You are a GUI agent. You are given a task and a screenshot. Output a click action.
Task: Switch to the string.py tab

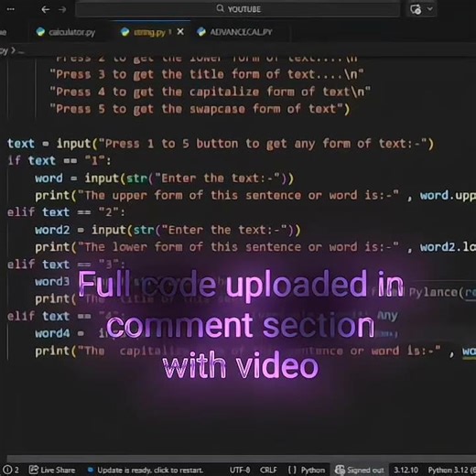click(x=149, y=32)
